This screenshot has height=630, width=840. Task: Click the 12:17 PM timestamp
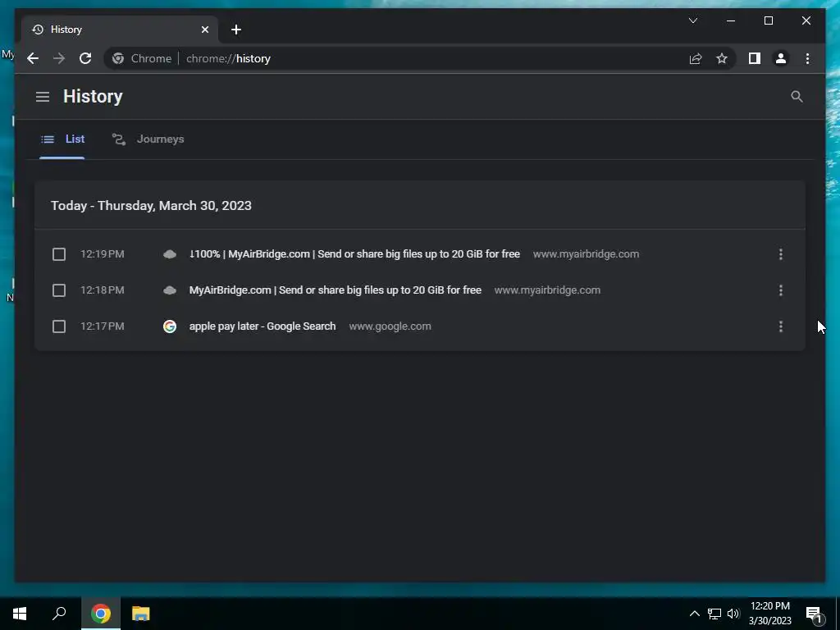tap(103, 326)
